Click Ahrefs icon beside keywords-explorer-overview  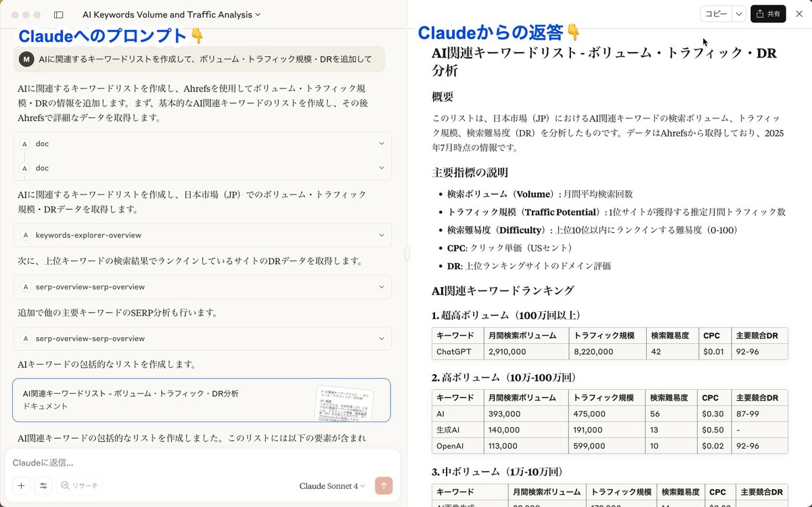25,235
